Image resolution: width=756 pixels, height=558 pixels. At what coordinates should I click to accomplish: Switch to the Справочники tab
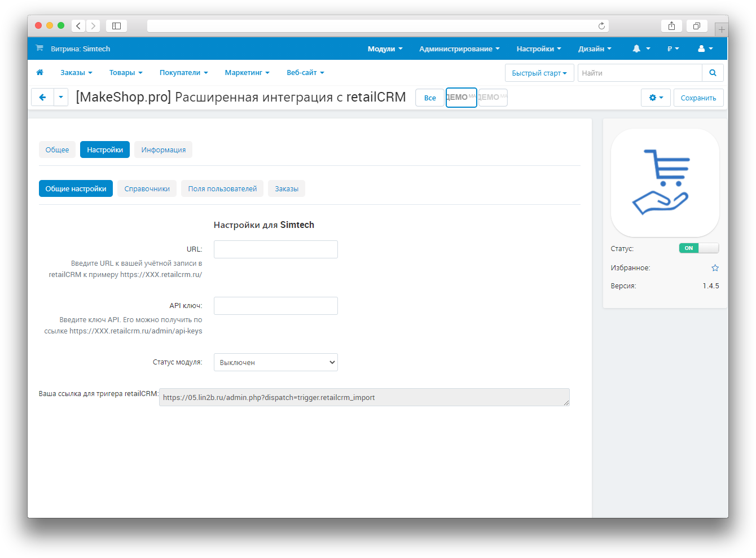coord(147,188)
